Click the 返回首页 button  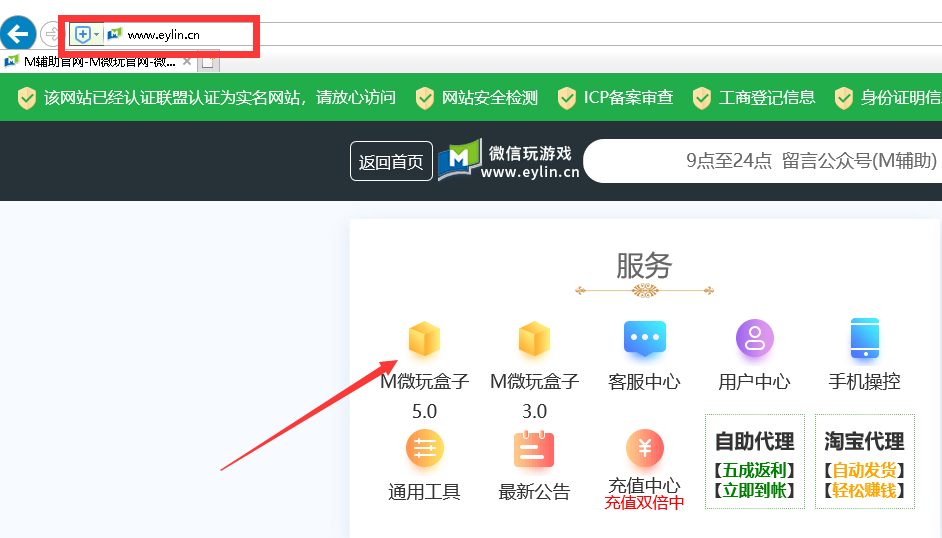[x=391, y=162]
